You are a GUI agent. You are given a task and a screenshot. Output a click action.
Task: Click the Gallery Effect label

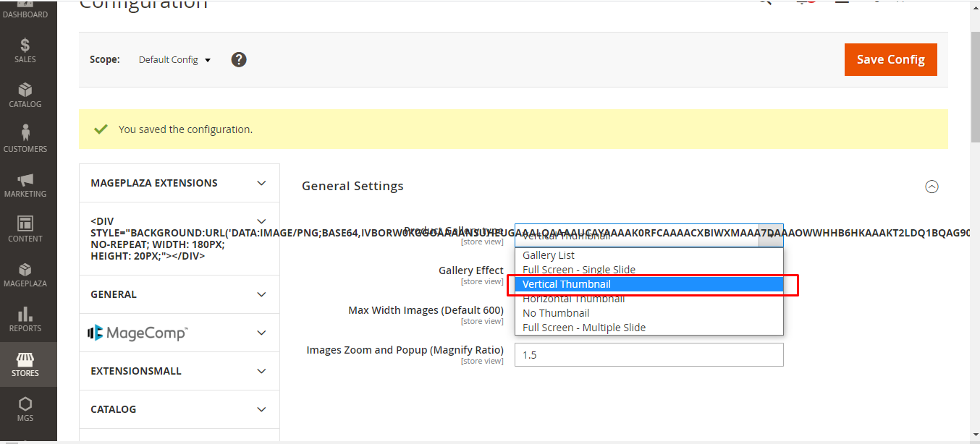[x=471, y=270]
